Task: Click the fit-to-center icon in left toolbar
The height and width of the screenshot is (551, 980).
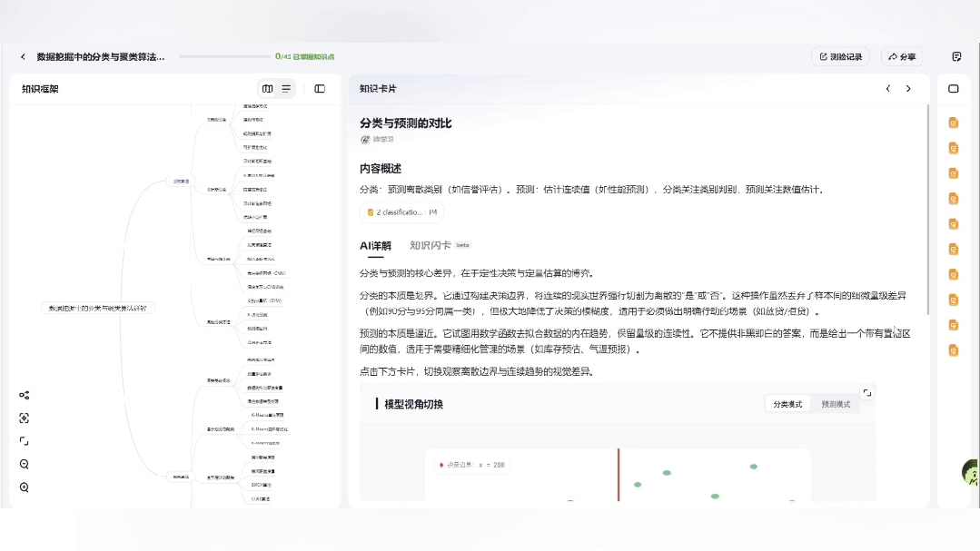Action: 24,418
